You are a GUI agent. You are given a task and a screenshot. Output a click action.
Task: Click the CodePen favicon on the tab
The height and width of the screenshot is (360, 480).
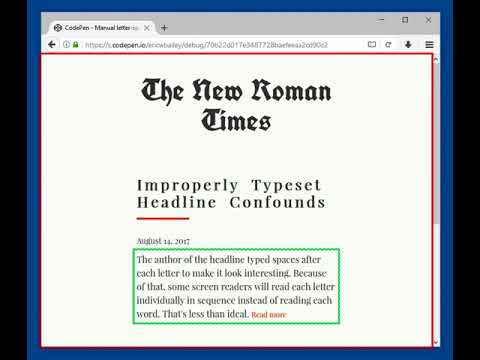click(x=58, y=28)
